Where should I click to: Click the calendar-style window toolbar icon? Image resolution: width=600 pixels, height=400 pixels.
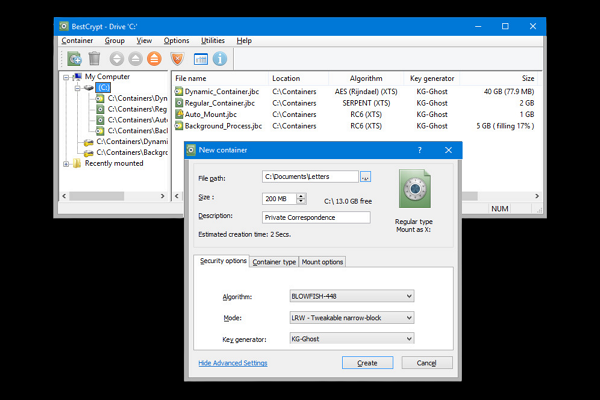coord(200,59)
